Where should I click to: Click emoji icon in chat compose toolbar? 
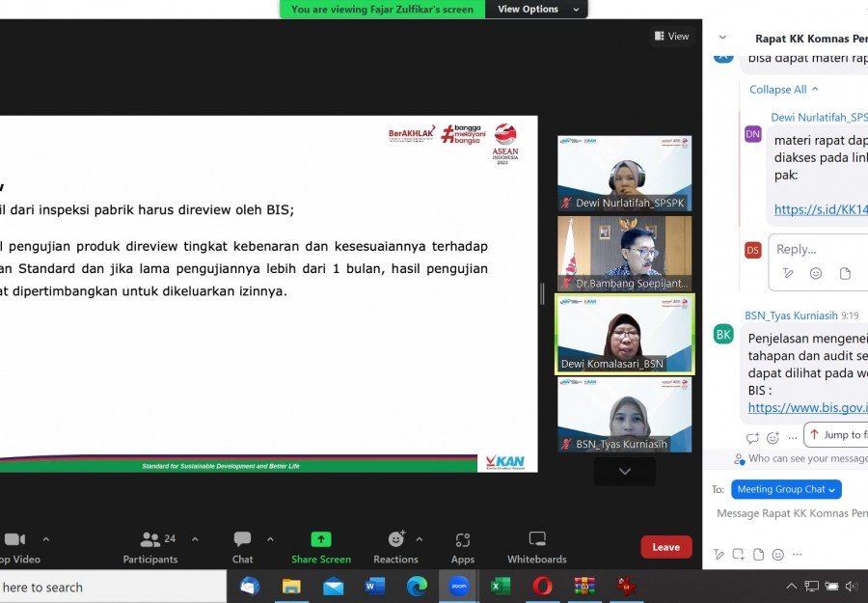[777, 555]
